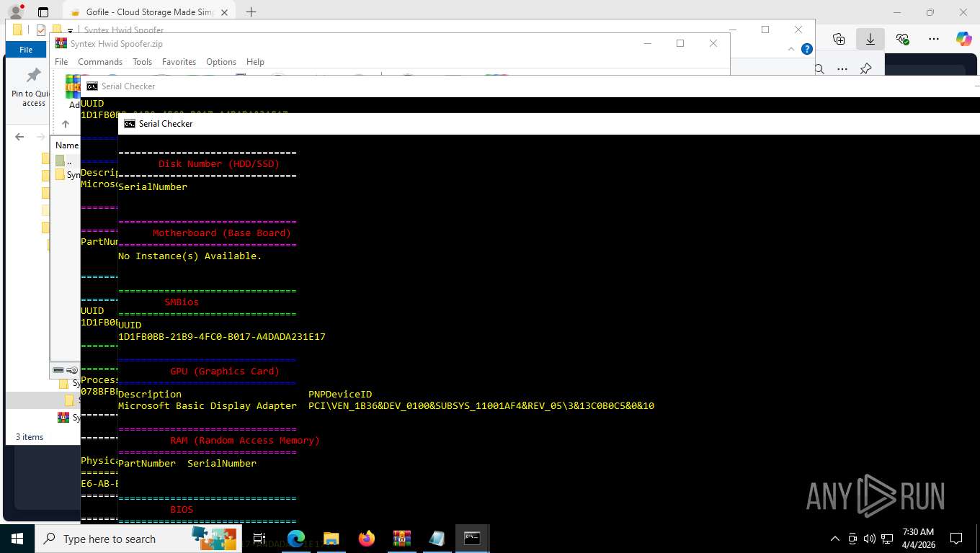The image size is (980, 553).
Task: Click Name column header in WinRAR
Action: (x=67, y=145)
